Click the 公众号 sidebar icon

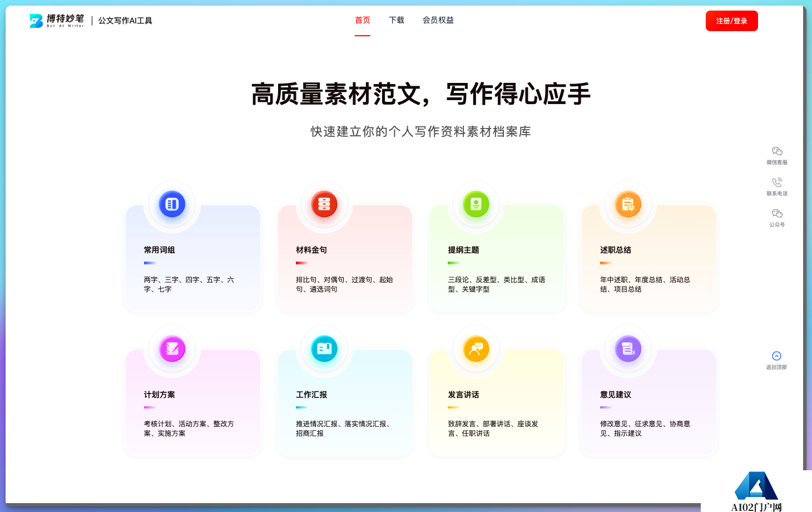[777, 214]
